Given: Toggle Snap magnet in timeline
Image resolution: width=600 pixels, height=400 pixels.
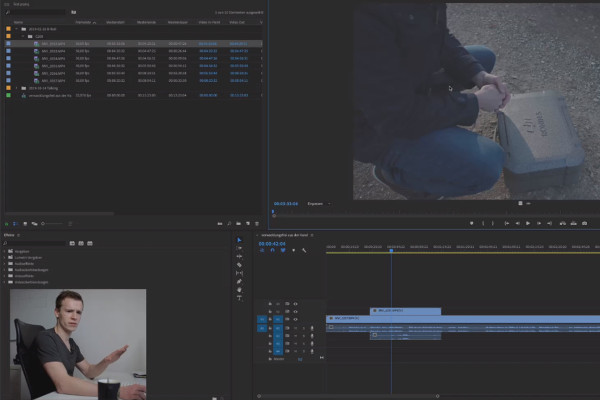Looking at the screenshot, I should (x=272, y=250).
